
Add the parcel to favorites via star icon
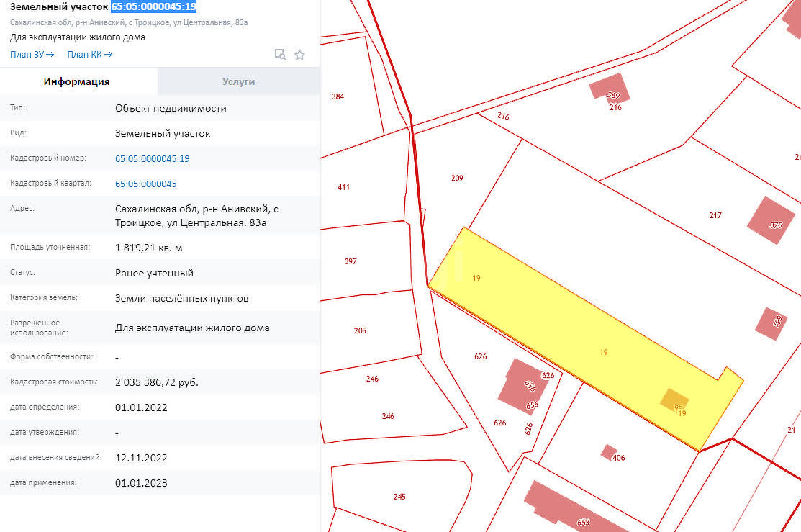tap(299, 54)
